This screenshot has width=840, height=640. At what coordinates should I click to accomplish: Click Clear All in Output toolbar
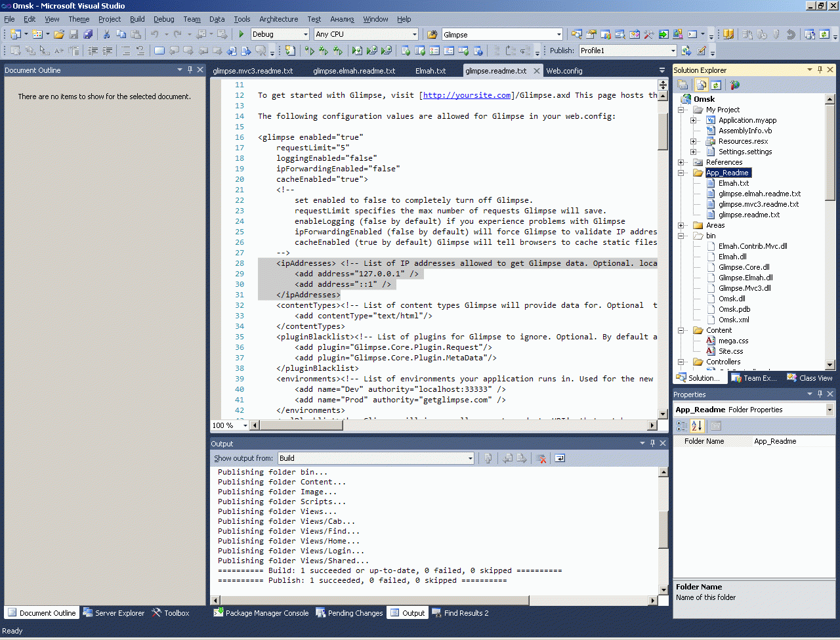point(541,458)
